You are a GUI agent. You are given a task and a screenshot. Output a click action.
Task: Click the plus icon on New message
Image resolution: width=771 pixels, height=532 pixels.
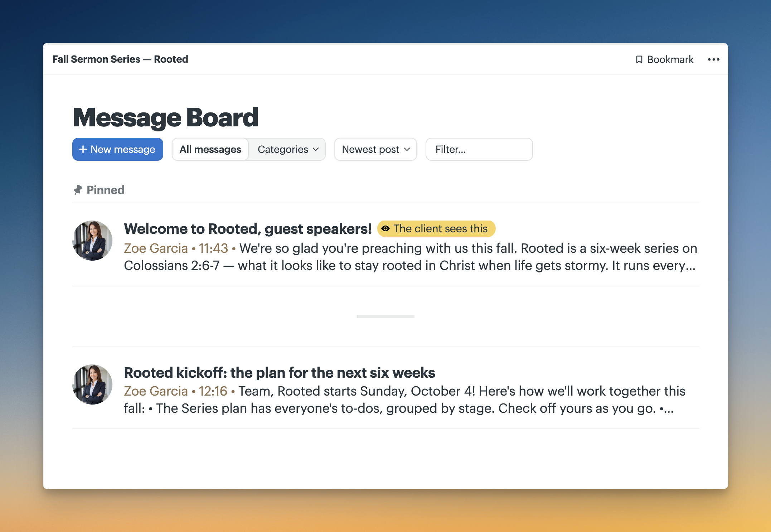pyautogui.click(x=83, y=149)
